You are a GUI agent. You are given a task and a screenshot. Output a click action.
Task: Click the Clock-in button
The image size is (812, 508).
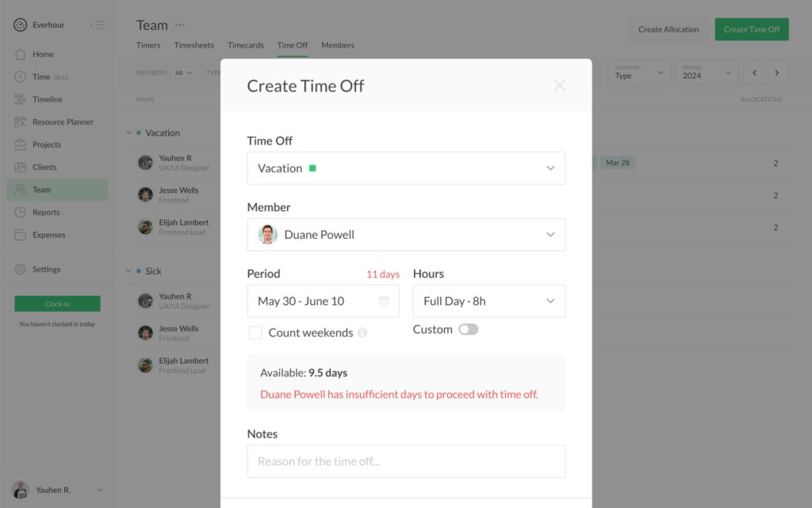point(57,304)
